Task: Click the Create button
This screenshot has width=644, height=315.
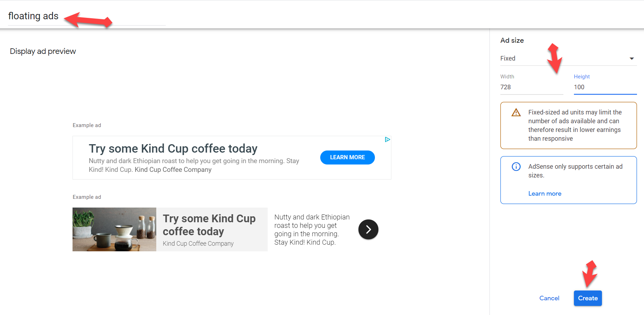Action: point(588,298)
